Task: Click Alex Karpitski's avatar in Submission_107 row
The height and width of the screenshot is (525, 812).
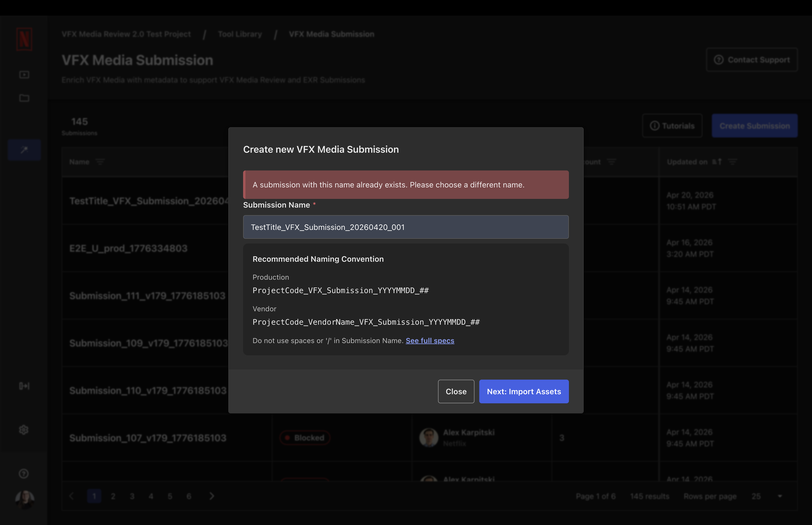Action: [429, 438]
